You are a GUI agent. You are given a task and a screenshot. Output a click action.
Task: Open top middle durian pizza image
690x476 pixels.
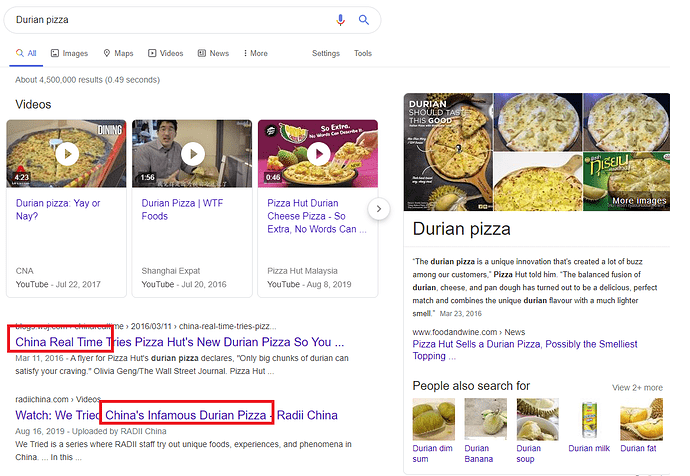click(538, 122)
